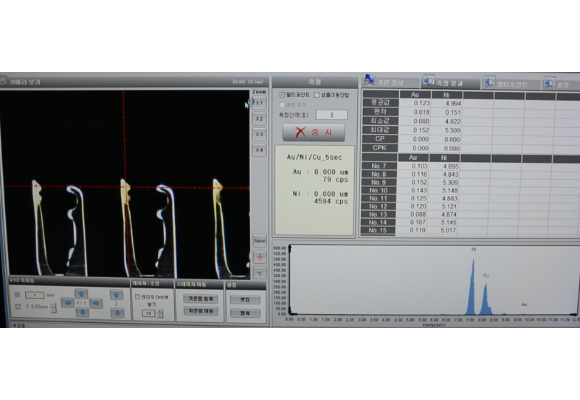Click the measurement results tab icon
This screenshot has height=400, width=580.
(429, 80)
